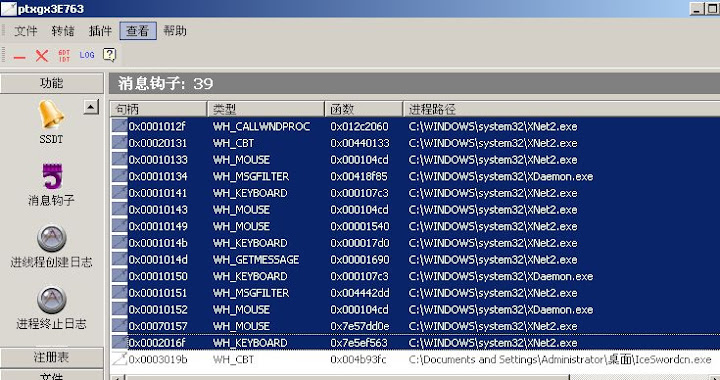Viewport: 720px width, 380px height.
Task: Click the IceSwordcn.exe process path
Action: [560, 359]
